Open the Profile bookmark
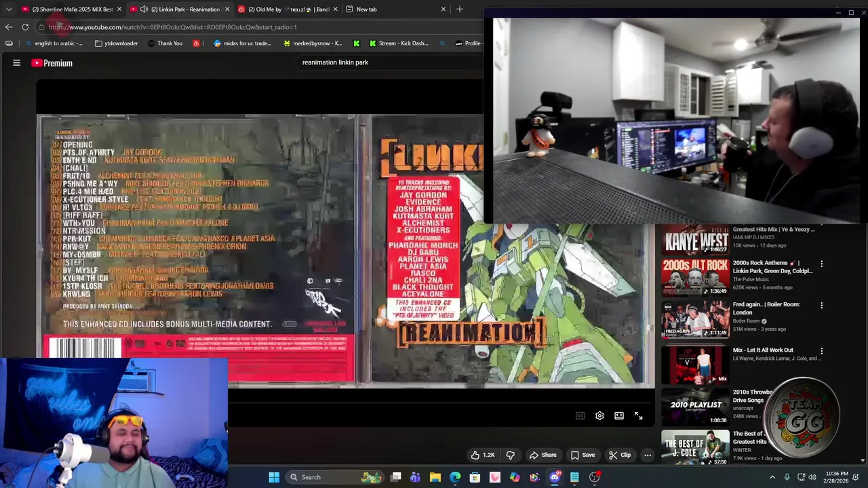The height and width of the screenshot is (488, 868). click(x=469, y=43)
